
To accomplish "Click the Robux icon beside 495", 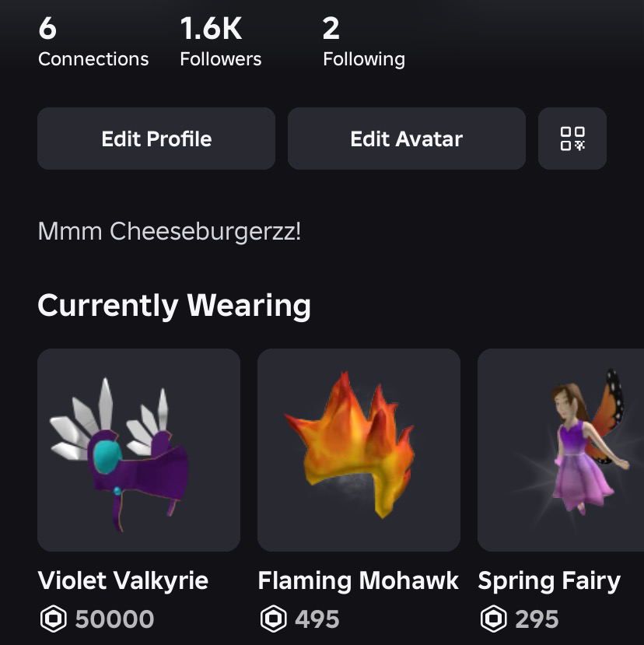I will (273, 619).
